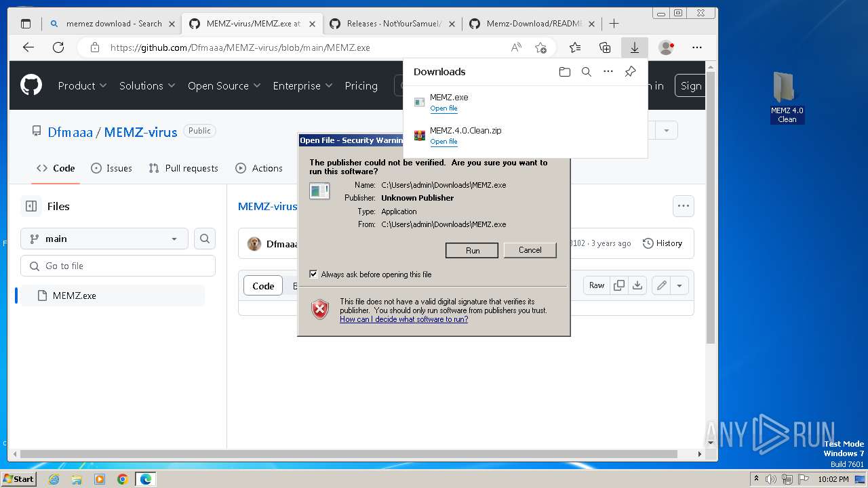Select MEMZ.exe in the files tree

point(112,296)
